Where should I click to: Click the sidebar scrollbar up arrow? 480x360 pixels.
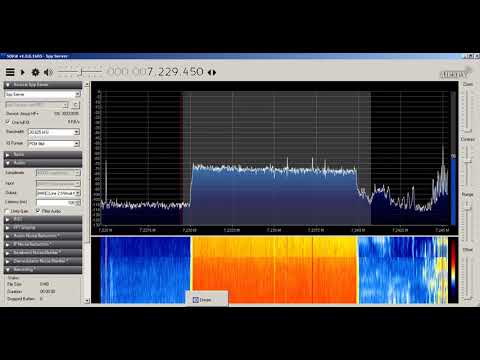[x=87, y=85]
